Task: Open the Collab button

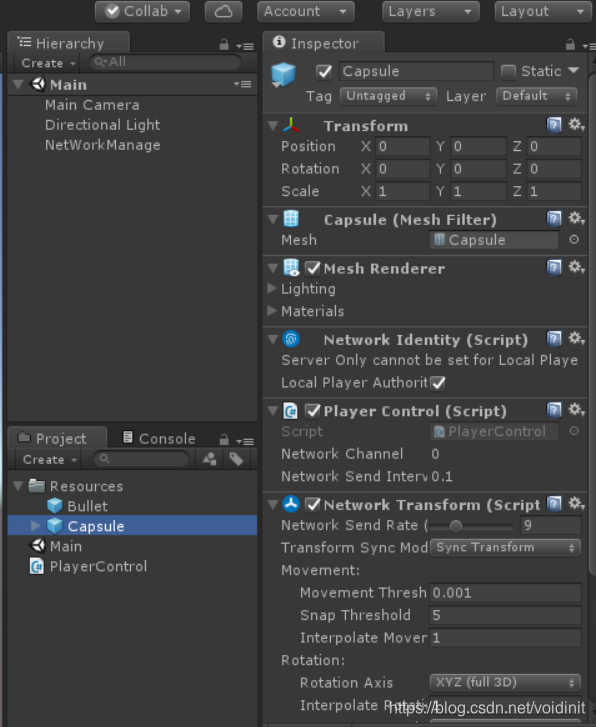Action: tap(142, 11)
